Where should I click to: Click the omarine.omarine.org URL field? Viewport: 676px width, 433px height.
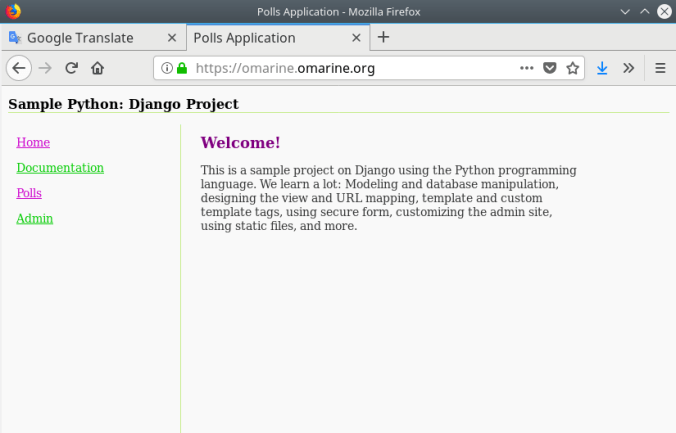point(350,68)
